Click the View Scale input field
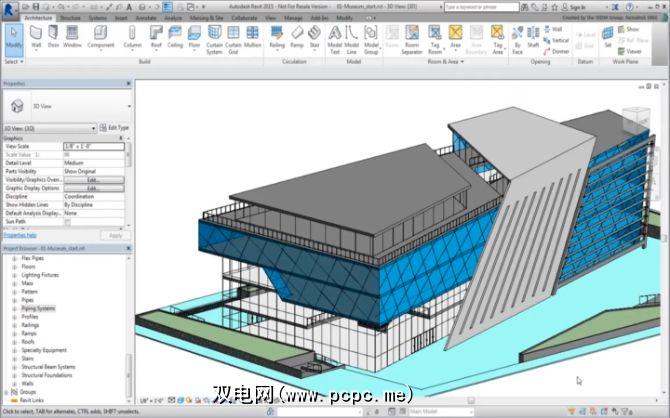This screenshot has height=418, width=670. (x=95, y=146)
